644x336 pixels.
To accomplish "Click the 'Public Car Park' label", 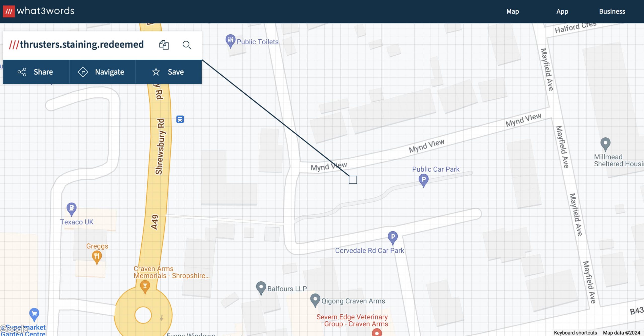I will (436, 169).
